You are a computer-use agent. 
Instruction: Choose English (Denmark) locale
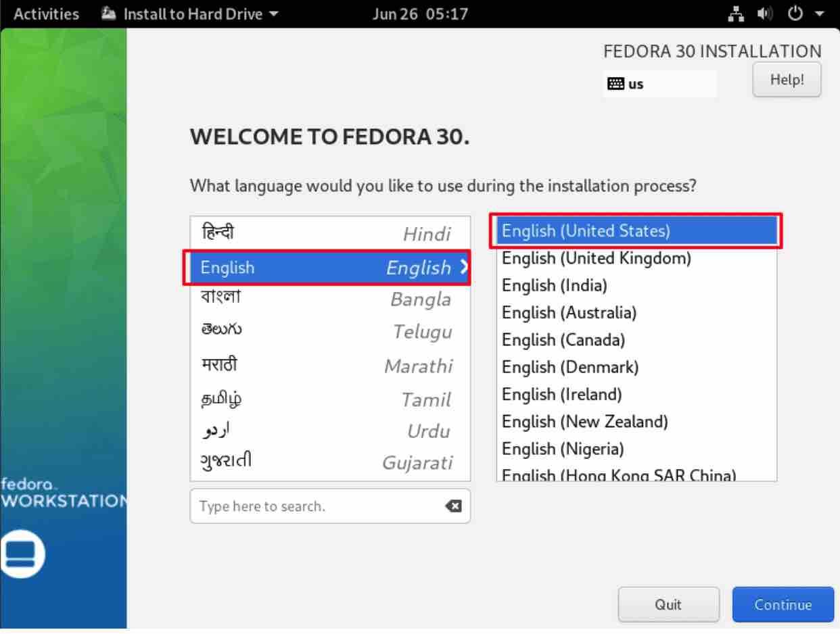click(x=636, y=367)
